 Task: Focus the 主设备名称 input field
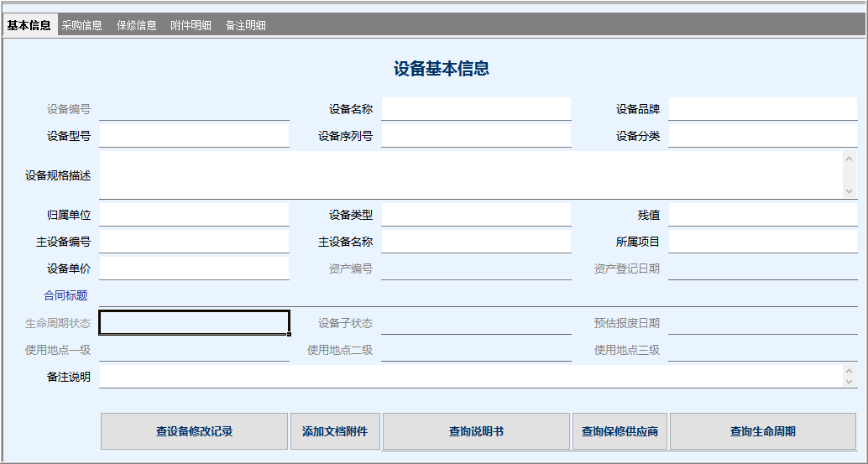pyautogui.click(x=476, y=242)
